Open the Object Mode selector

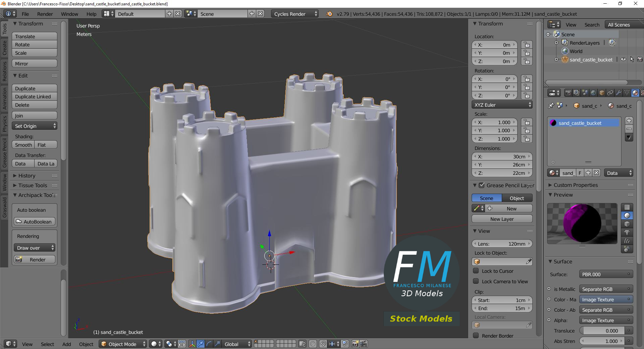click(x=123, y=344)
